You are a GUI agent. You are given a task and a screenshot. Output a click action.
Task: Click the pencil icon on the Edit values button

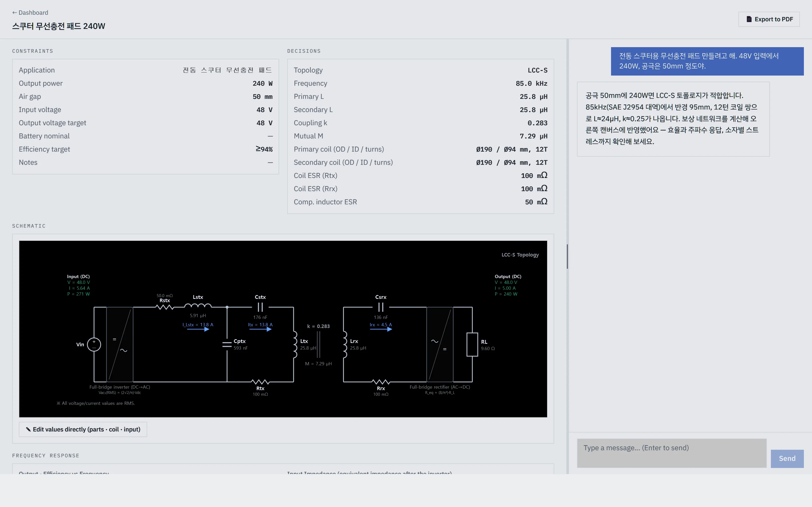pyautogui.click(x=28, y=429)
